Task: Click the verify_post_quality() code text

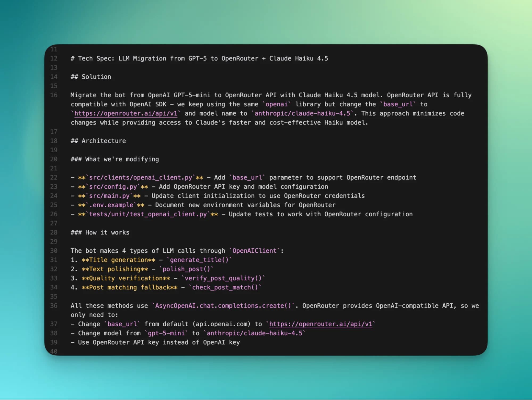Action: (x=223, y=278)
